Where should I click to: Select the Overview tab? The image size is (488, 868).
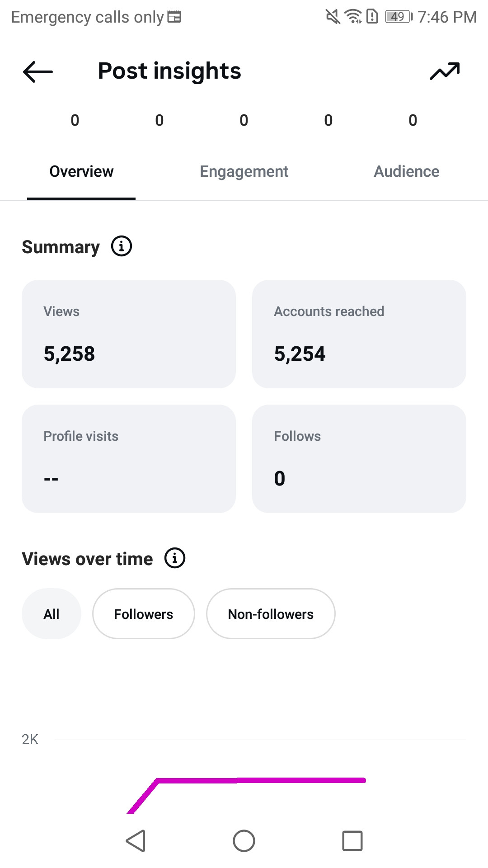(81, 172)
